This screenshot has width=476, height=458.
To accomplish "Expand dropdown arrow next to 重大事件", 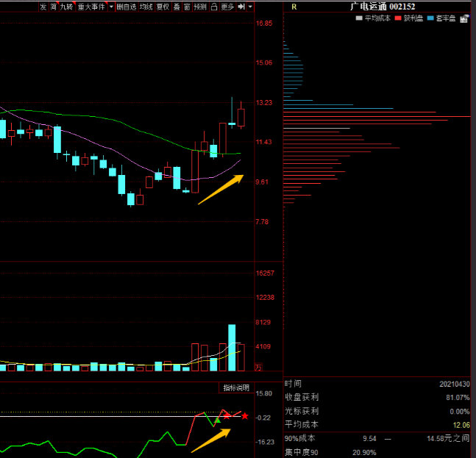I will (x=111, y=7).
